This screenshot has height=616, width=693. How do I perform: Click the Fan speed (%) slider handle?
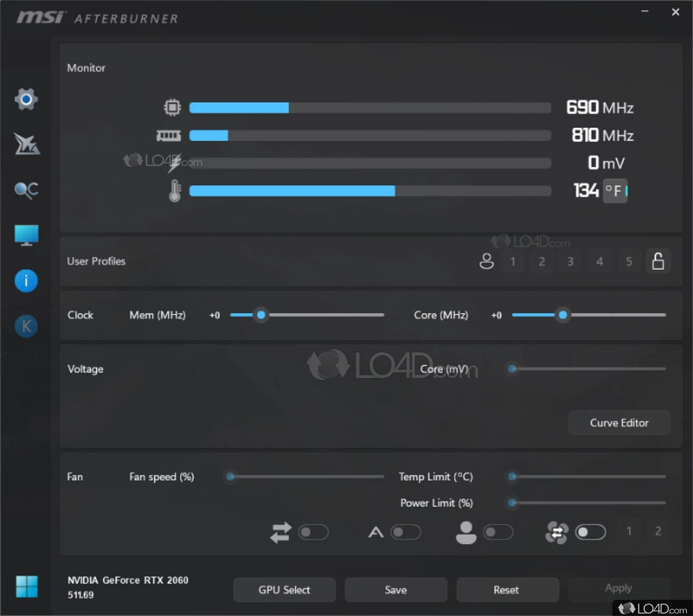click(231, 477)
